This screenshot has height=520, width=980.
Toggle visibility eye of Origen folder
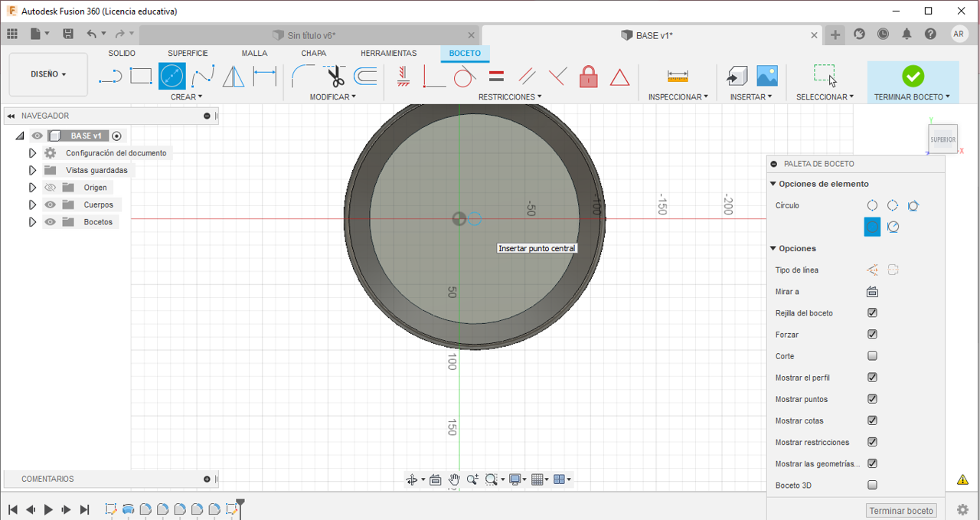[x=50, y=188]
